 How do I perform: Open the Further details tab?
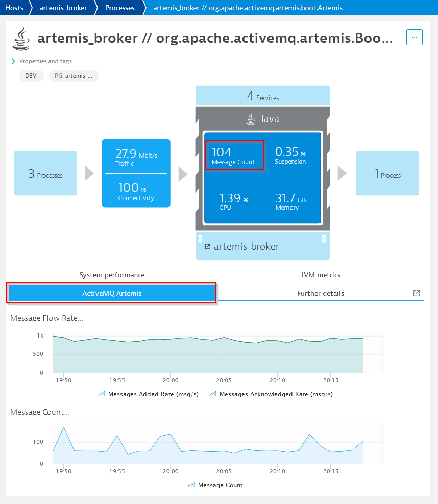point(321,293)
